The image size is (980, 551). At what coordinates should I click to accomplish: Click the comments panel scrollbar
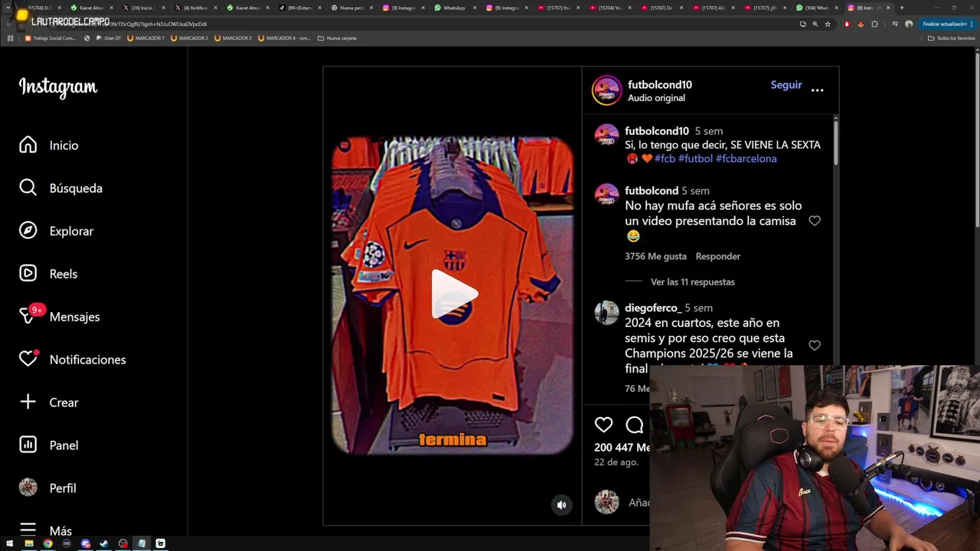coord(835,142)
